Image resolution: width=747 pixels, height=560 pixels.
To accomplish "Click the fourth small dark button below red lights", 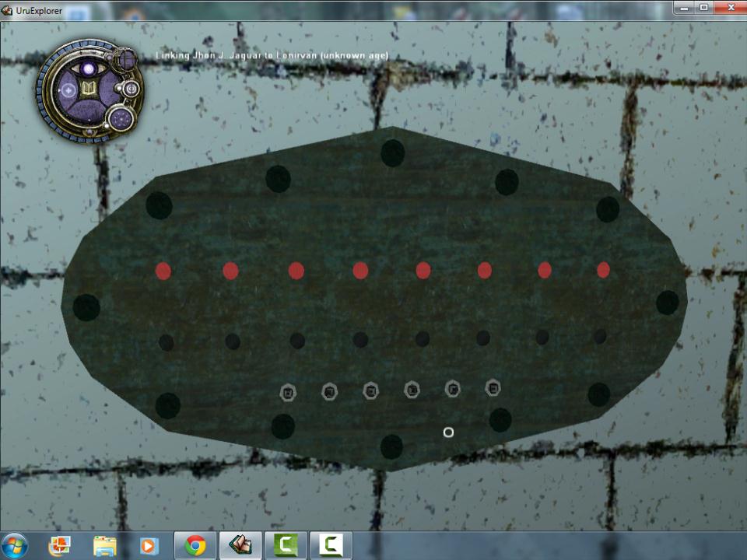I will 360,340.
